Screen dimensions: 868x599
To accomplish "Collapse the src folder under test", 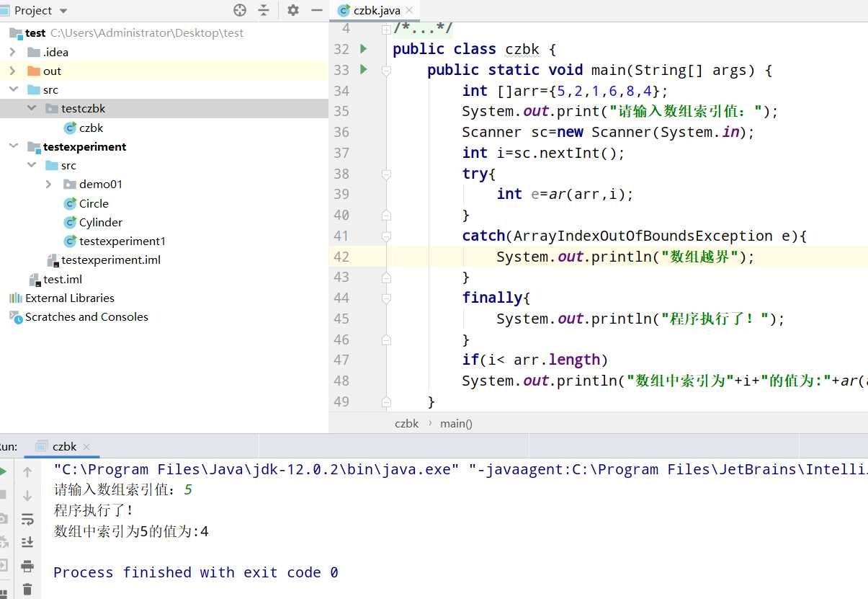I will click(12, 89).
